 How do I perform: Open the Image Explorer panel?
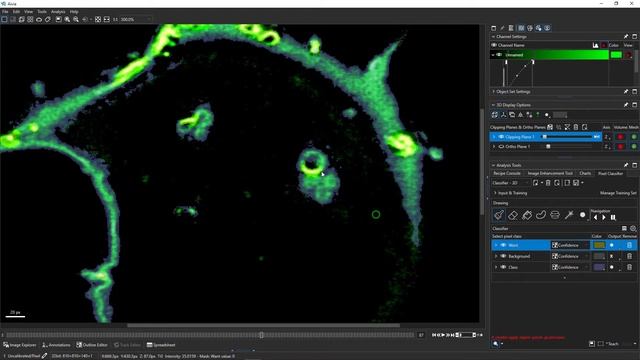20,345
